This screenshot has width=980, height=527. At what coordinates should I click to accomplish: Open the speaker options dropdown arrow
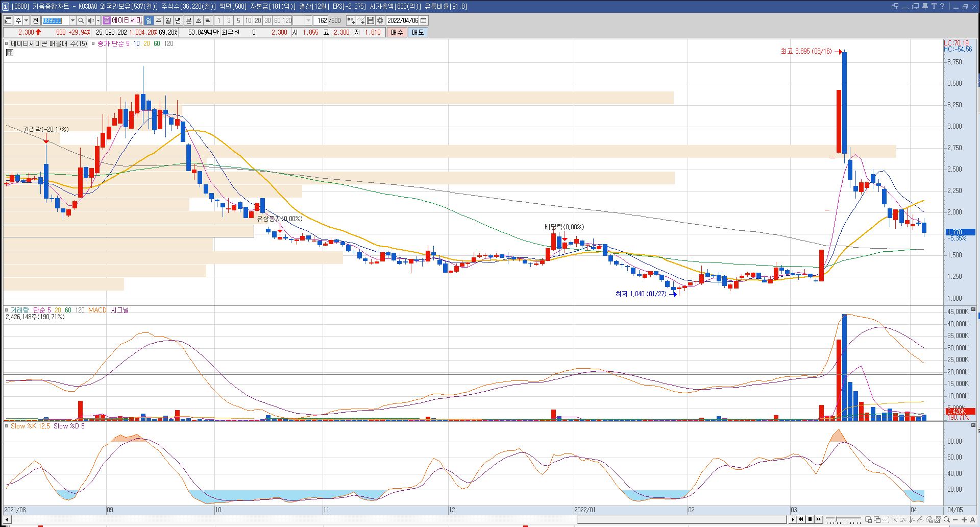pyautogui.click(x=98, y=20)
